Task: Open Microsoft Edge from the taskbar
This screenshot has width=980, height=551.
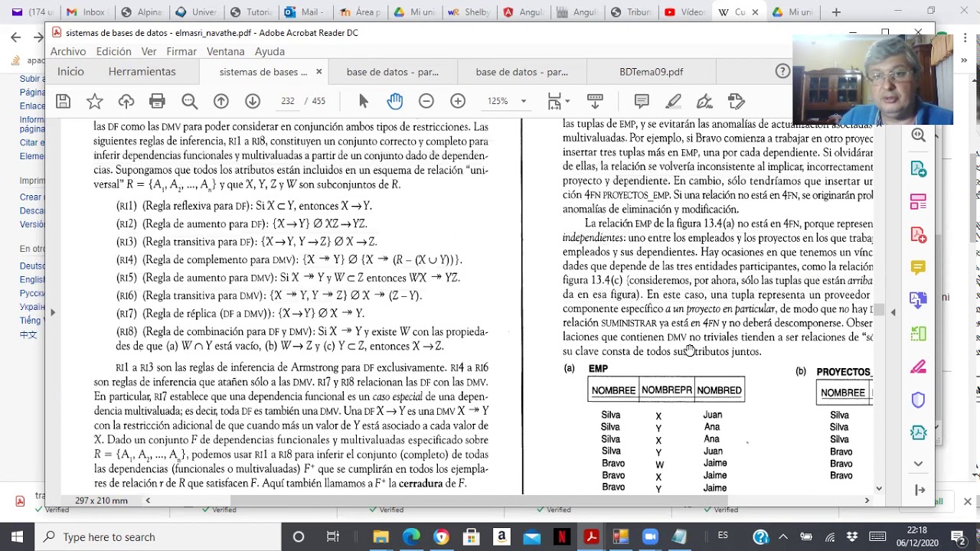Action: click(411, 537)
